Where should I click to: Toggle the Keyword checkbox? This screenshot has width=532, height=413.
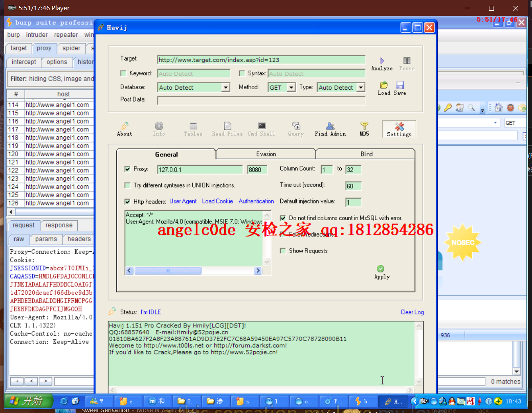click(123, 73)
